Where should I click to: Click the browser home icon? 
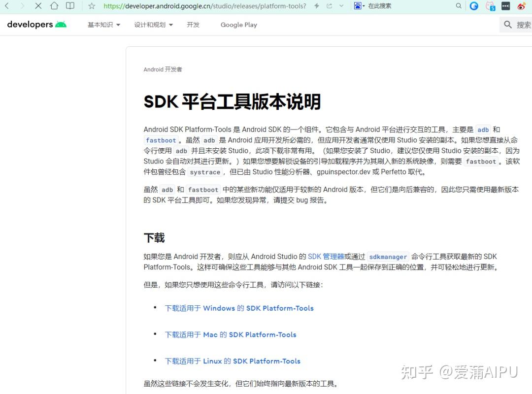tap(54, 6)
